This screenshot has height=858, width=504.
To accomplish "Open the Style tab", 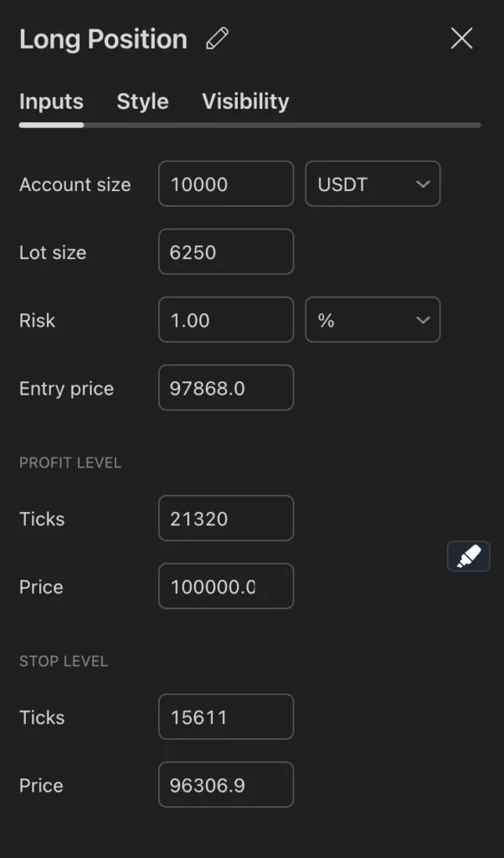I will tap(142, 101).
